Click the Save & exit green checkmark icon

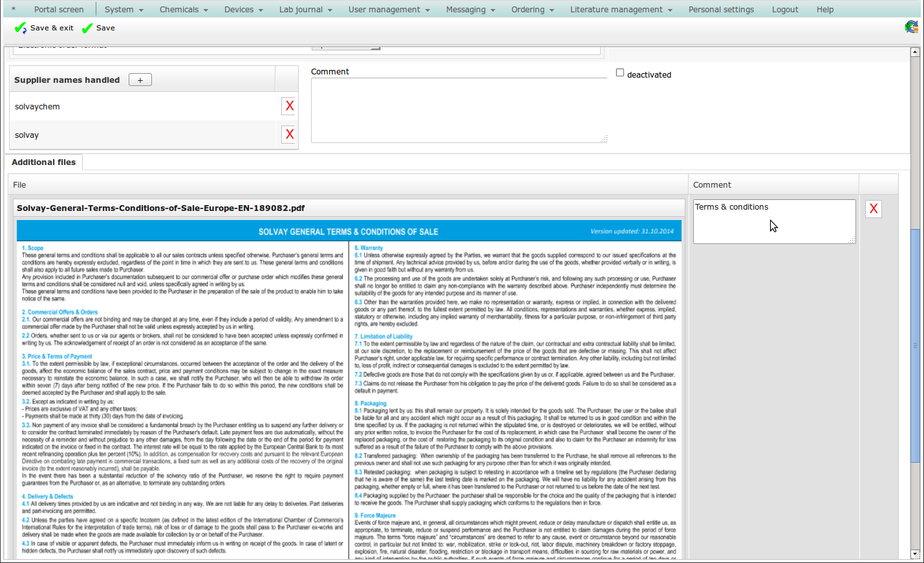[x=20, y=28]
